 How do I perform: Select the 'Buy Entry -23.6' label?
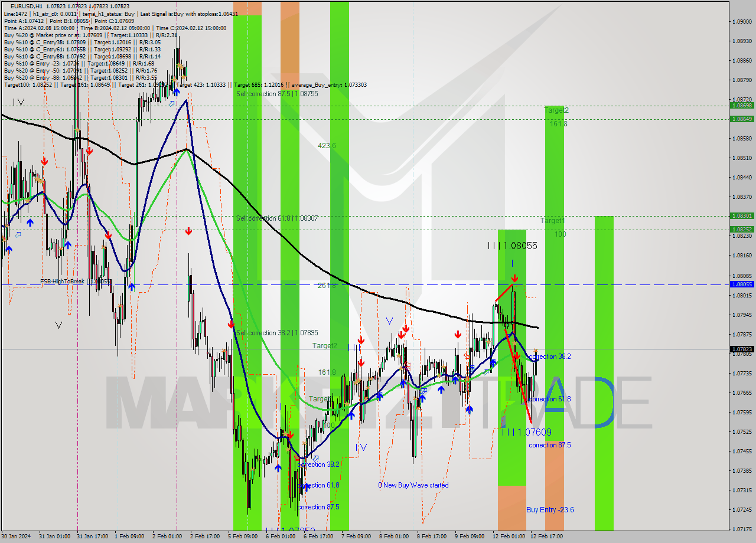coord(550,509)
